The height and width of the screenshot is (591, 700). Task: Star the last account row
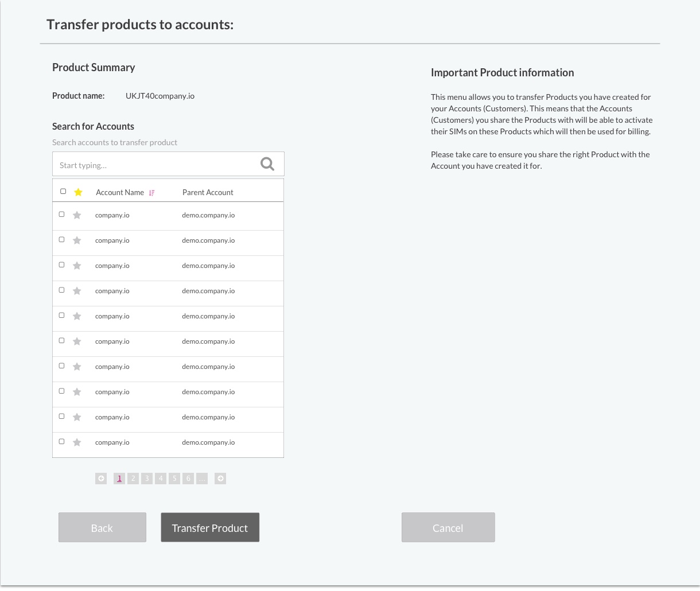tap(77, 442)
